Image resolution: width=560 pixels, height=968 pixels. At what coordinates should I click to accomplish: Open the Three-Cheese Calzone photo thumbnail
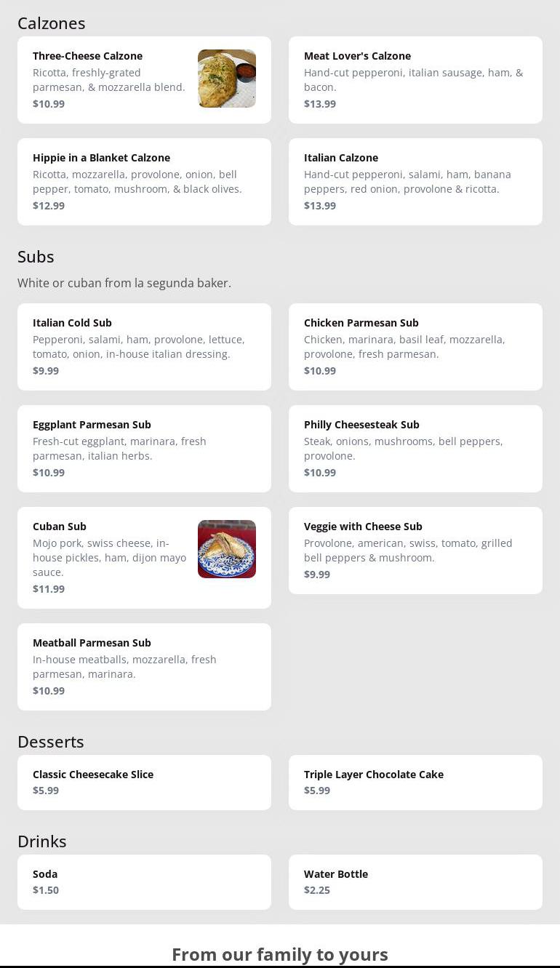click(227, 79)
